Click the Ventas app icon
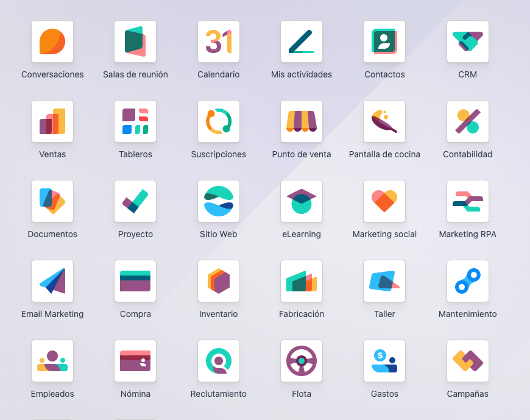The image size is (530, 420). point(52,121)
